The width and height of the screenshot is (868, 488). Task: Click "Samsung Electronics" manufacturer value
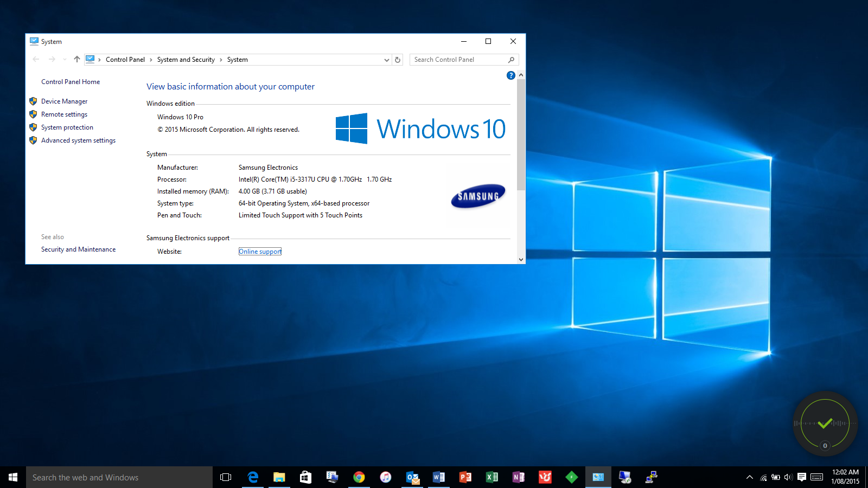tap(268, 168)
